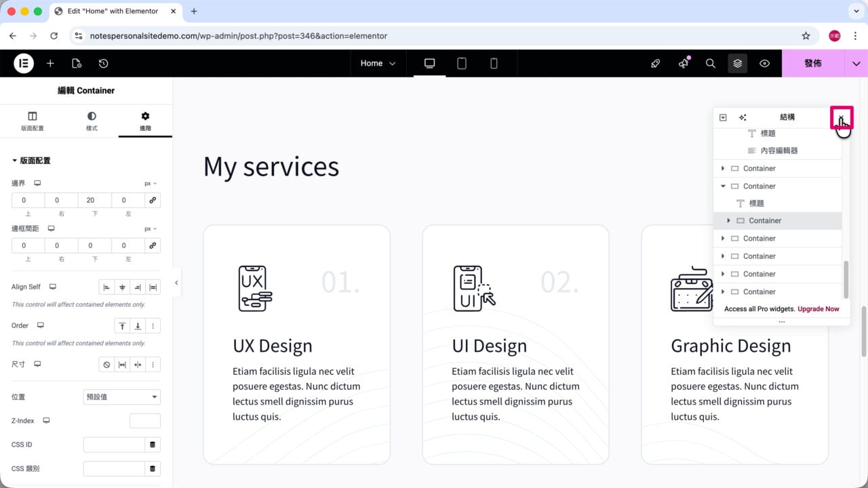The height and width of the screenshot is (488, 868).
Task: Open the Home page selector dropdown
Action: (x=378, y=63)
